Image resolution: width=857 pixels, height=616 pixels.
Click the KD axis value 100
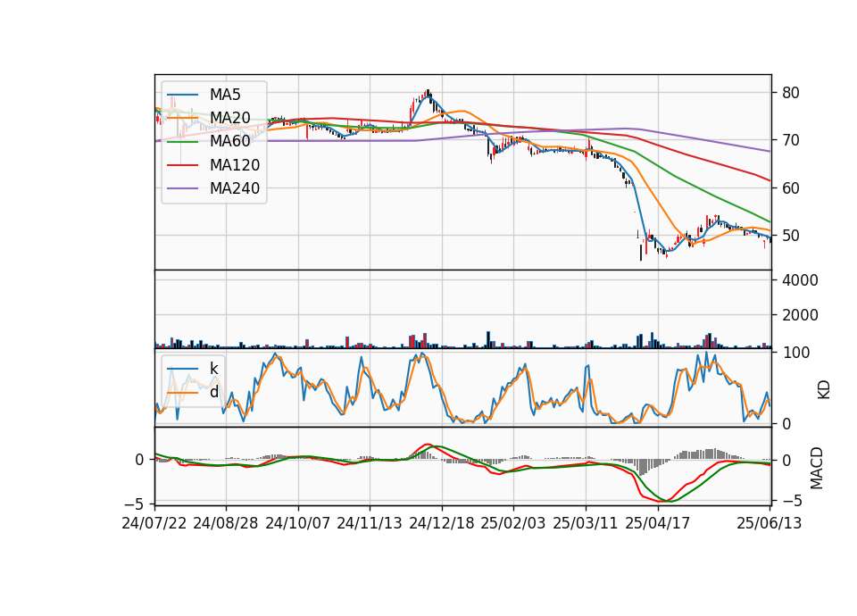[795, 353]
